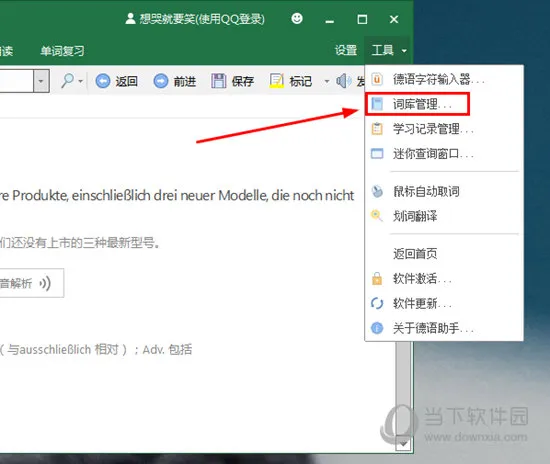Open 学习记录管理 menu entry
This screenshot has height=464, width=550.
click(x=444, y=129)
